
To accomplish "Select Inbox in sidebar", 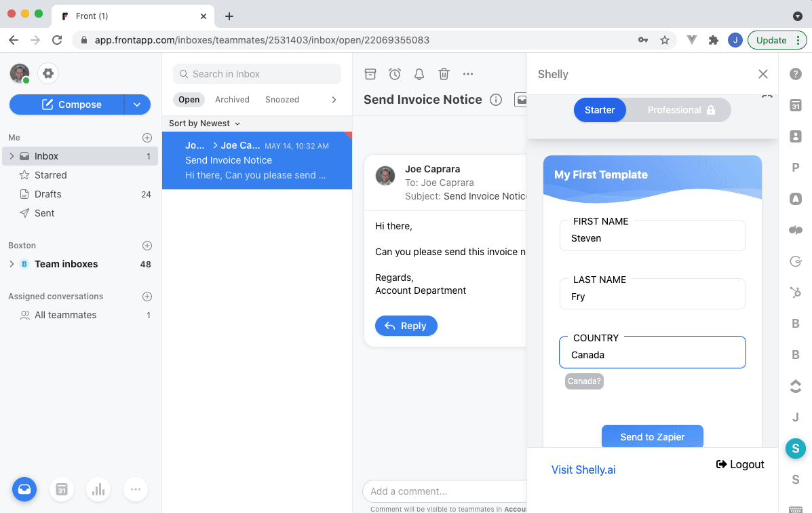I will [x=80, y=156].
